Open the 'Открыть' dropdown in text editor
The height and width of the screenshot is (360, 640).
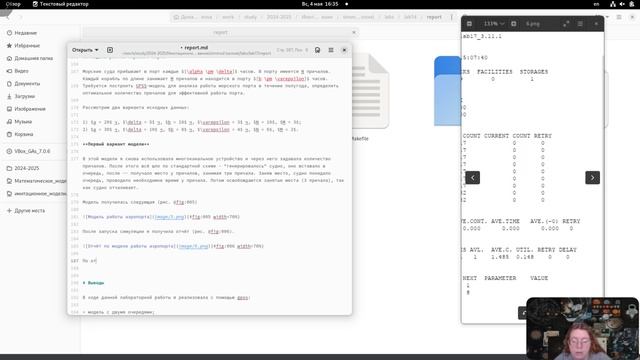pos(85,50)
